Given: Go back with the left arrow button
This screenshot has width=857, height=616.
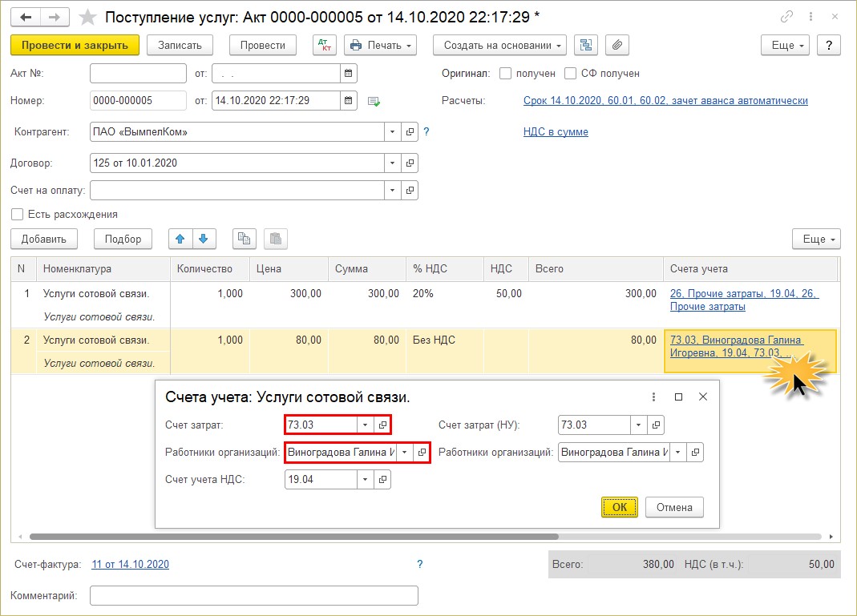Looking at the screenshot, I should (x=26, y=18).
